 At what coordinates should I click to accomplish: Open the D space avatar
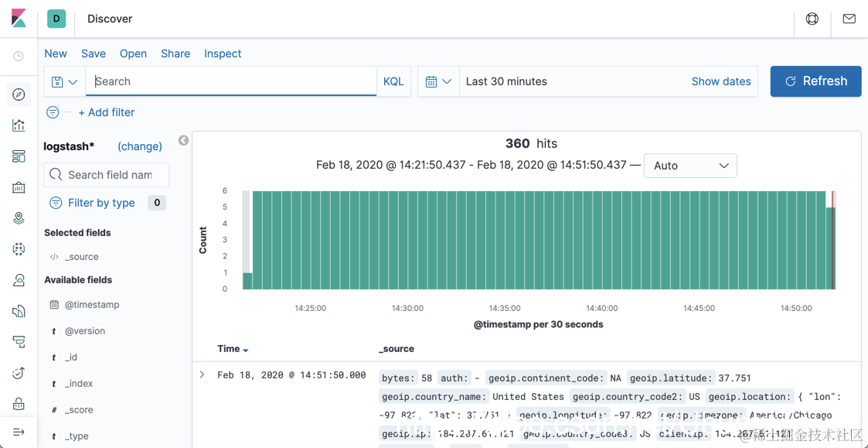click(x=56, y=19)
